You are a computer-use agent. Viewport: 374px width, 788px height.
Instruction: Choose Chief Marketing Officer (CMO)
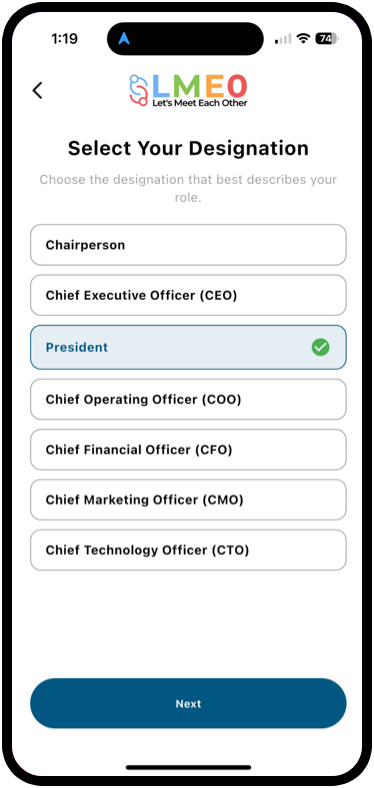tap(189, 500)
